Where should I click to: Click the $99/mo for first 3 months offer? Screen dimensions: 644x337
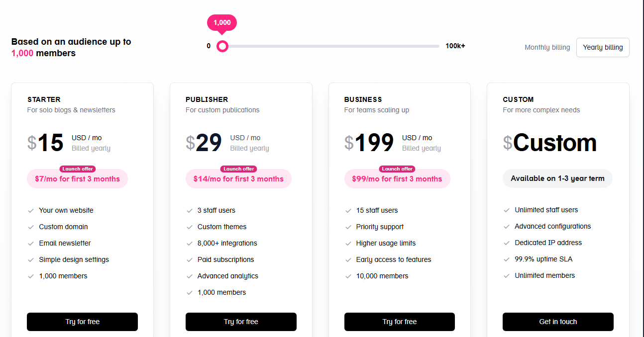[397, 179]
